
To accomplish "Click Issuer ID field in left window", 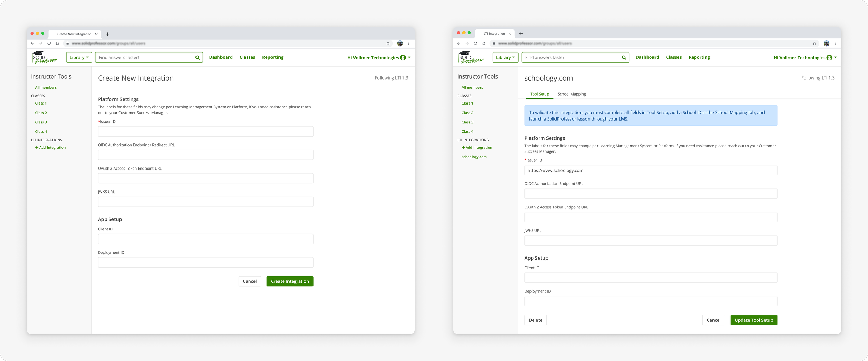I will [206, 132].
